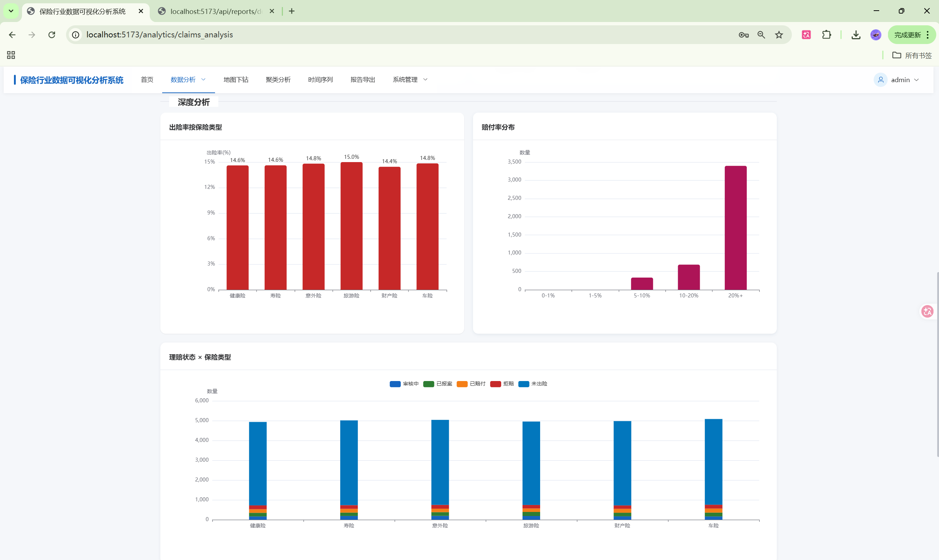The image size is (939, 560).
Task: Click the browser reload icon
Action: (x=52, y=35)
